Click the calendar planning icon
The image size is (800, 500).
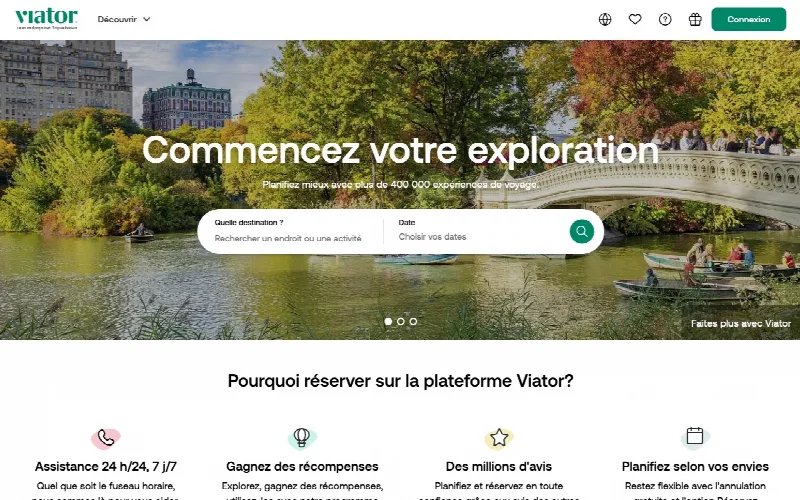(x=695, y=437)
